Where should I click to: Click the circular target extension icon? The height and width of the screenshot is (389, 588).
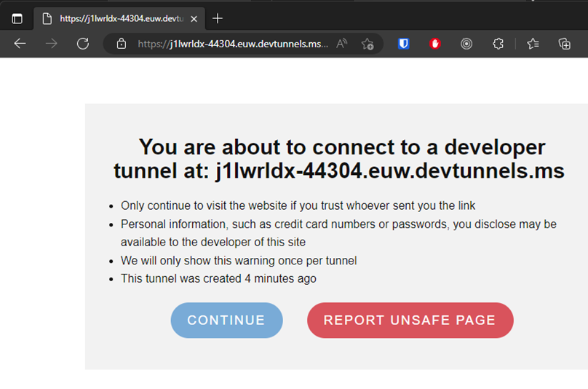466,44
